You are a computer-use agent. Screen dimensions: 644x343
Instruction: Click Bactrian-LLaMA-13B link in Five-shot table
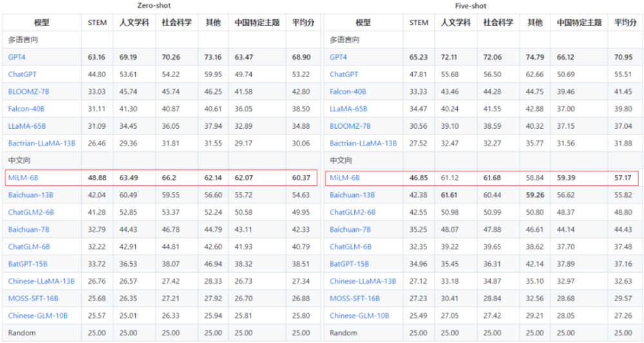coord(363,144)
